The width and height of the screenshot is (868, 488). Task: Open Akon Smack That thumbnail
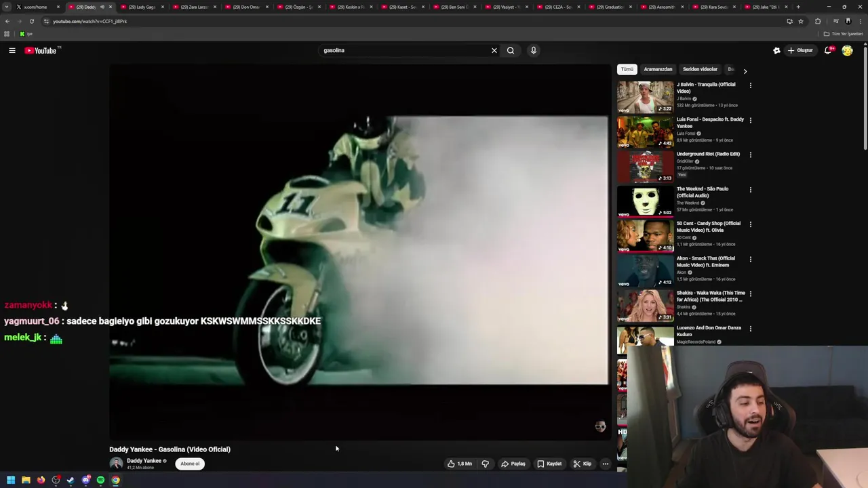pyautogui.click(x=645, y=270)
